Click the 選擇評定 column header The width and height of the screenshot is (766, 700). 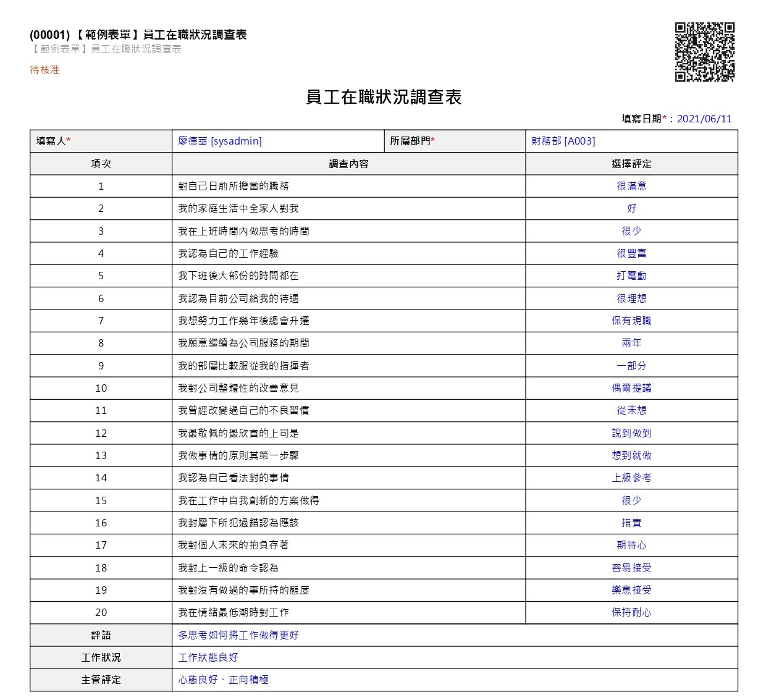tap(631, 164)
